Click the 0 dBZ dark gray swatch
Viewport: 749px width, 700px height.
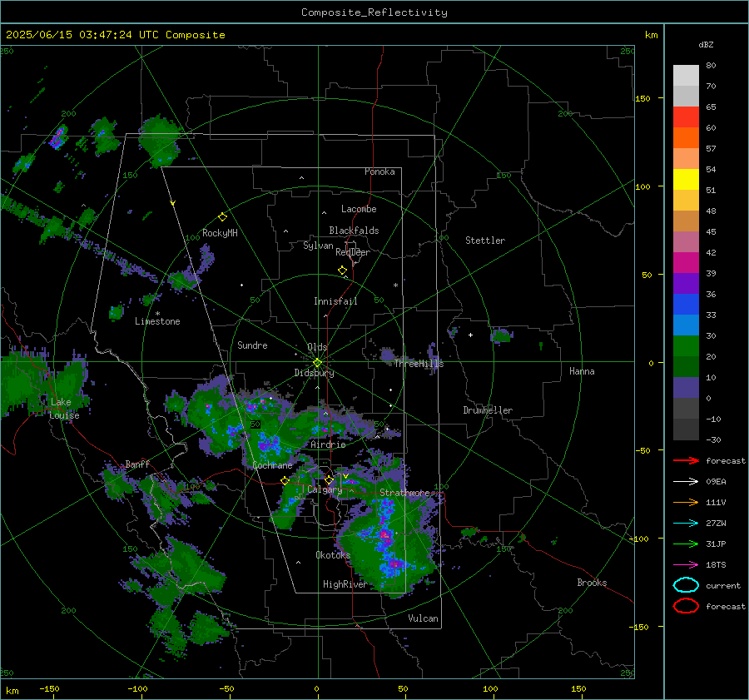(x=686, y=408)
